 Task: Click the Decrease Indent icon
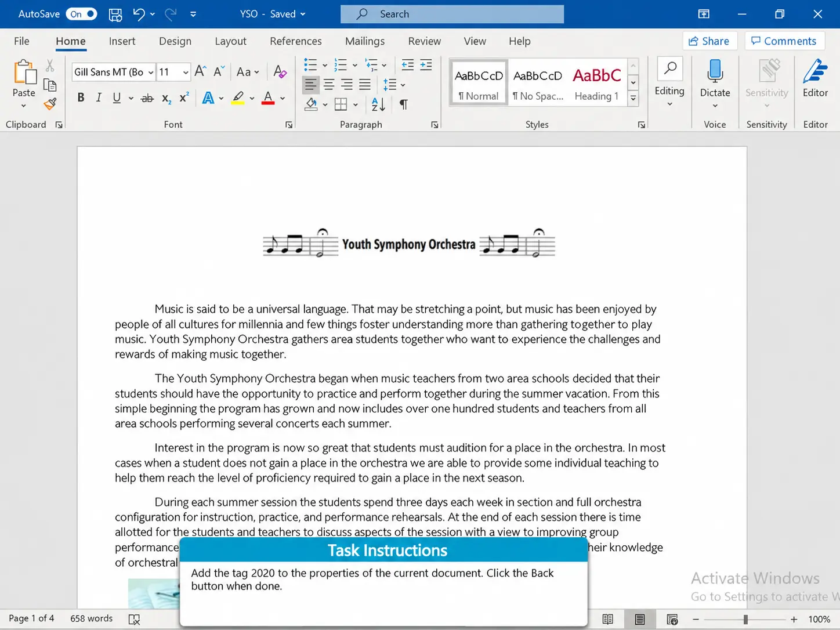pyautogui.click(x=408, y=65)
